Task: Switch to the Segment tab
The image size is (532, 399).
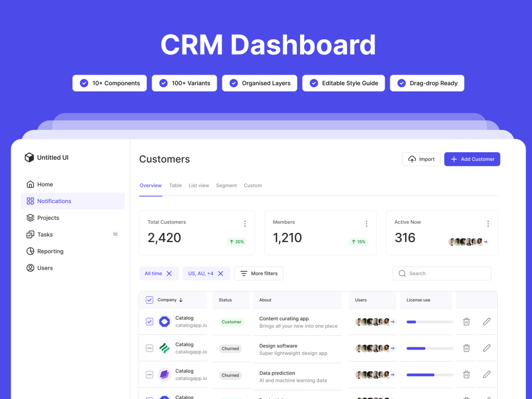Action: (x=226, y=186)
